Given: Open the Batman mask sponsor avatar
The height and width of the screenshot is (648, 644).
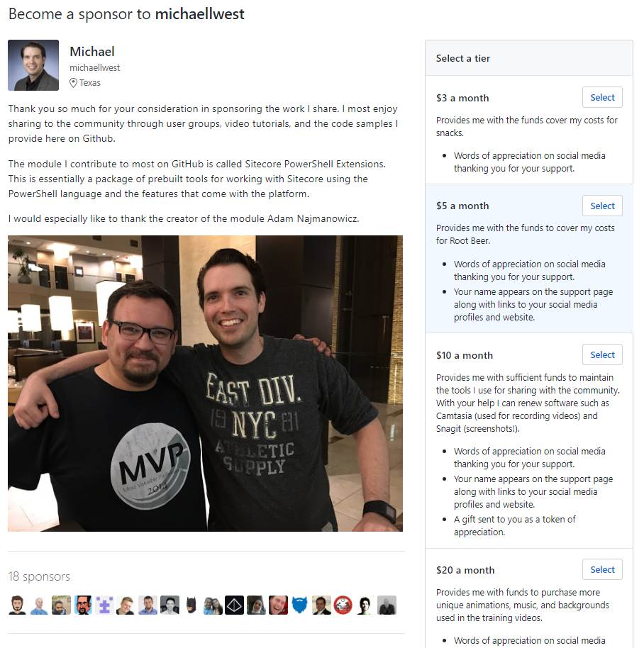Looking at the screenshot, I should pyautogui.click(x=191, y=605).
